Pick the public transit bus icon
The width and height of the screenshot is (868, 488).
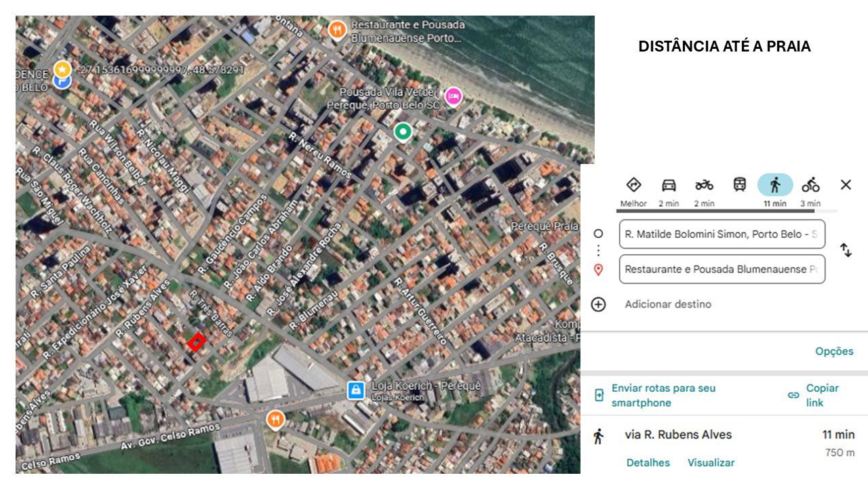coord(739,184)
